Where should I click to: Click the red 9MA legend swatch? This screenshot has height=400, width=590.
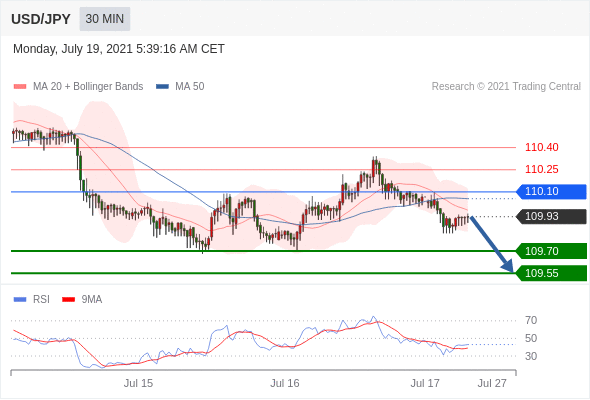(x=68, y=300)
